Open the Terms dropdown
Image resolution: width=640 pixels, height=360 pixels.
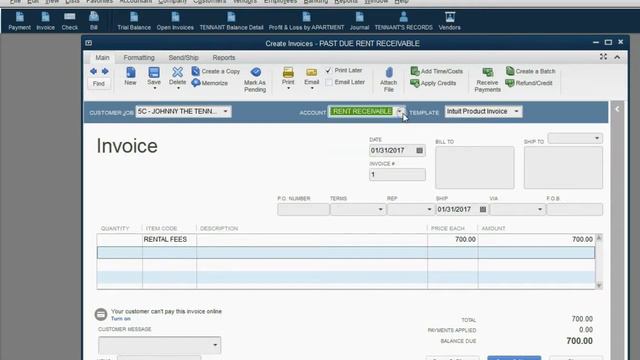380,209
